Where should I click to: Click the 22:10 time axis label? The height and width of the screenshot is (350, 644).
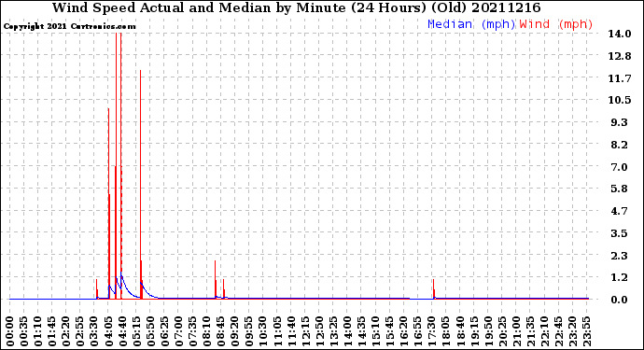point(544,330)
